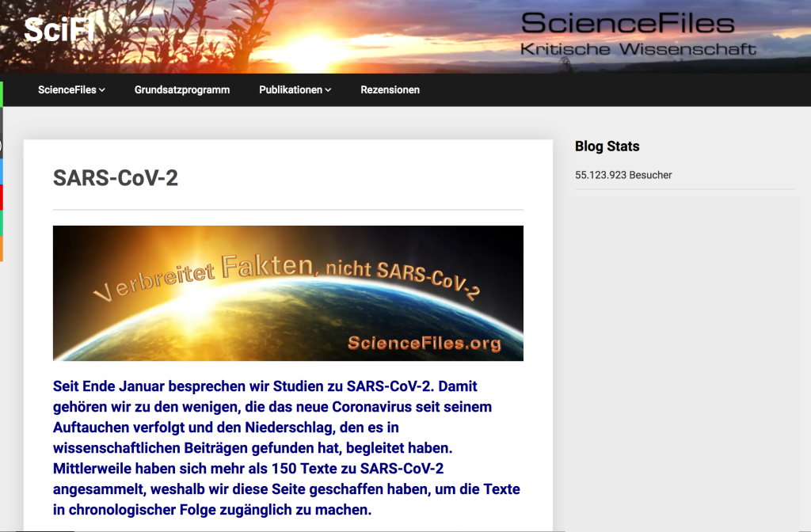Expand the ScienceFiles dropdown menu
The image size is (811, 532).
click(x=71, y=90)
